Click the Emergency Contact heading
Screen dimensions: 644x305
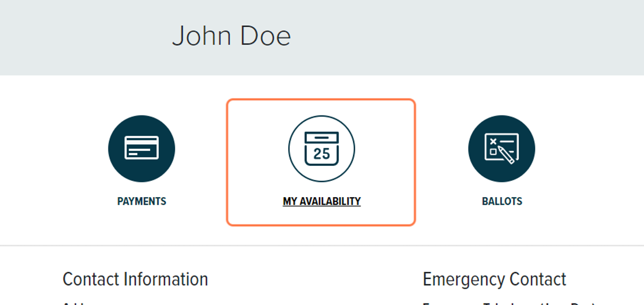(494, 279)
